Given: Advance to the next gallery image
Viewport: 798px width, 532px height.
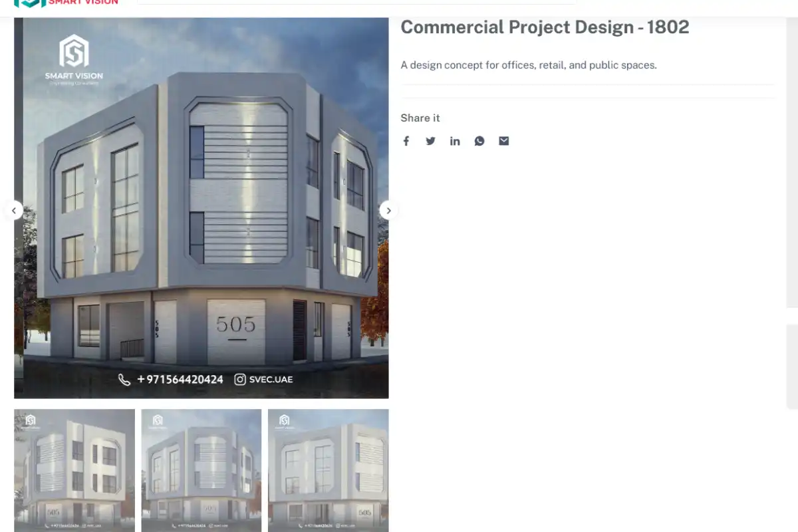Looking at the screenshot, I should [389, 211].
